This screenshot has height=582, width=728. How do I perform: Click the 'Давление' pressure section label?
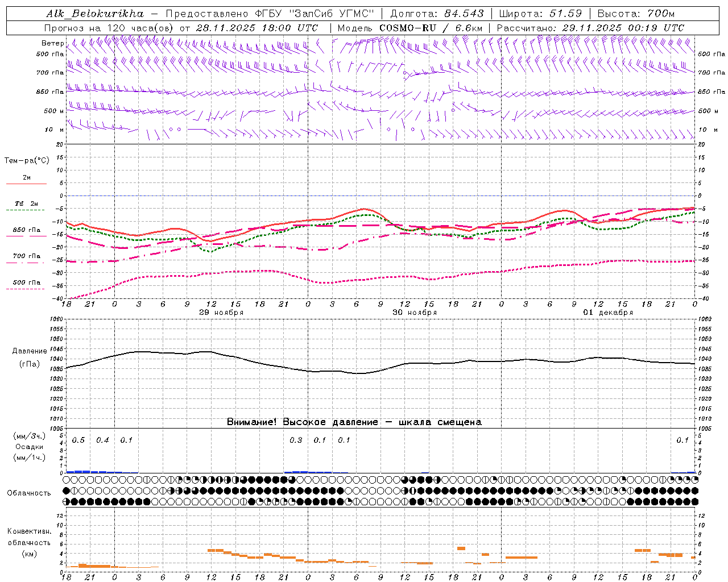30,351
